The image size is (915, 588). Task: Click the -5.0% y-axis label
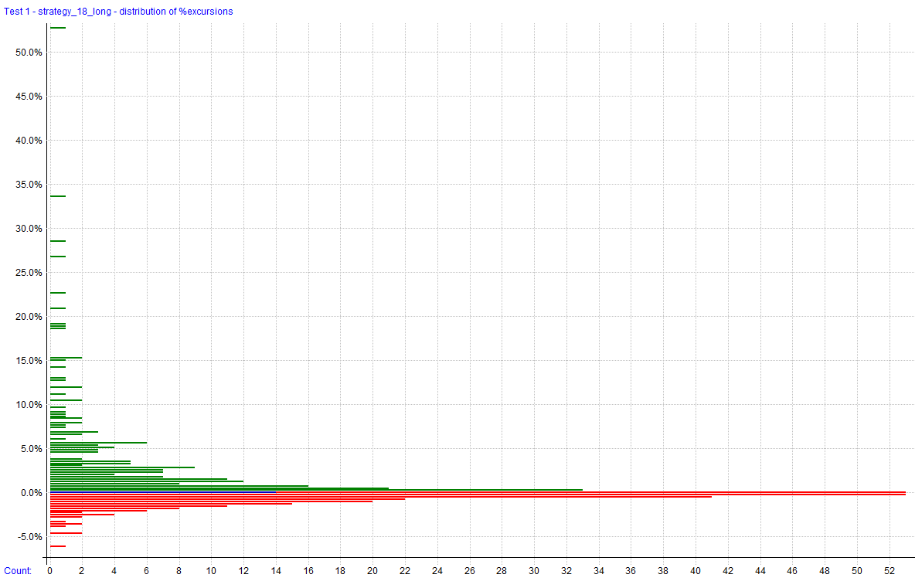[x=30, y=537]
